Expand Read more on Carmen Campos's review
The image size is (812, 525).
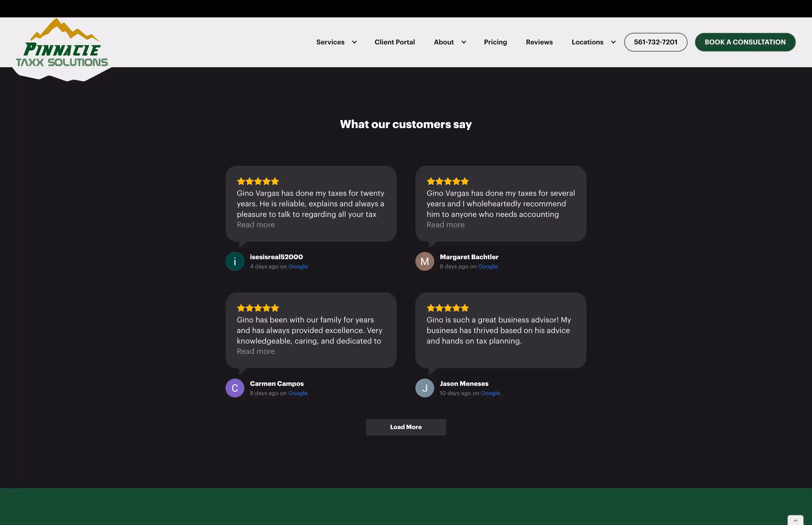click(x=256, y=352)
